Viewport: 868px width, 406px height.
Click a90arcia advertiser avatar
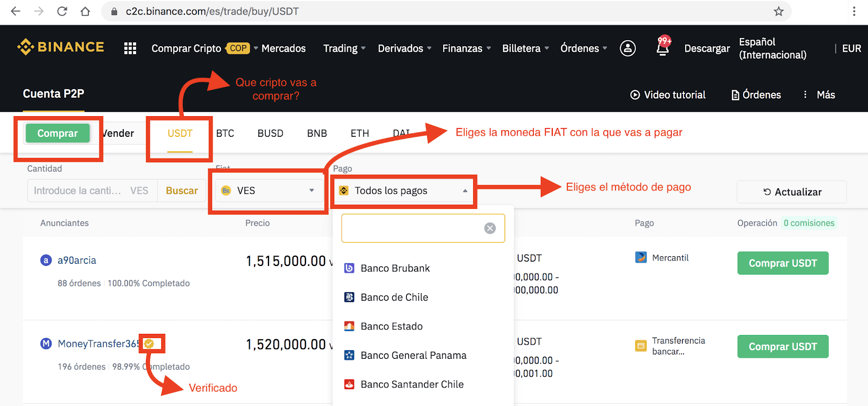[x=46, y=261]
